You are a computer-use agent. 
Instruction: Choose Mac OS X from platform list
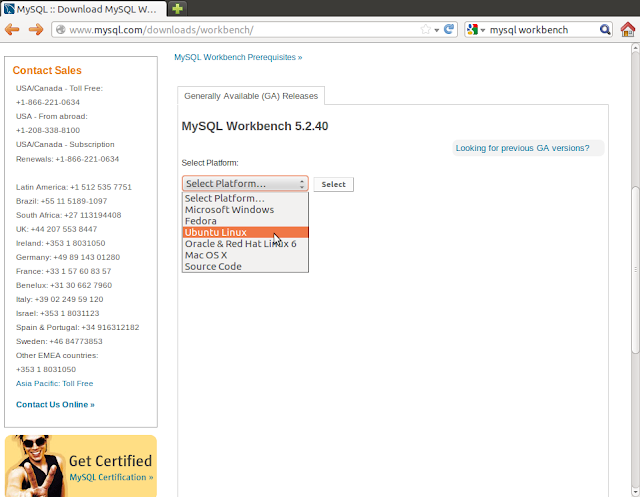(245, 255)
